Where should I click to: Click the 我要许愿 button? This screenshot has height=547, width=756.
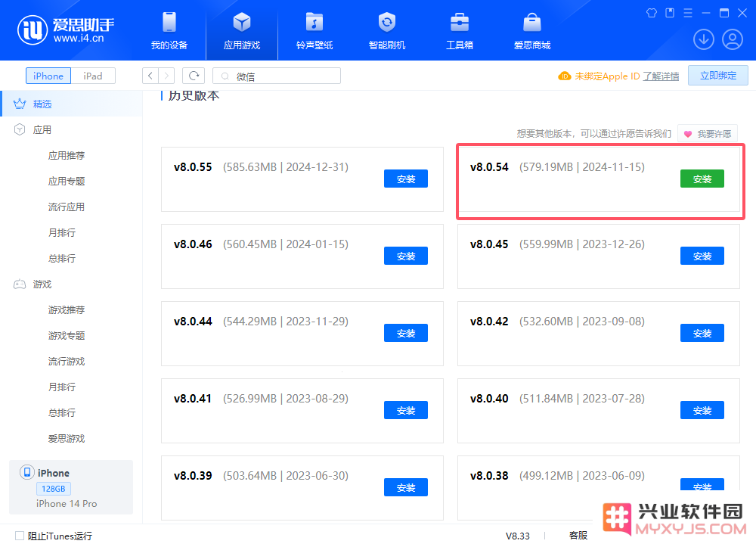pyautogui.click(x=708, y=134)
